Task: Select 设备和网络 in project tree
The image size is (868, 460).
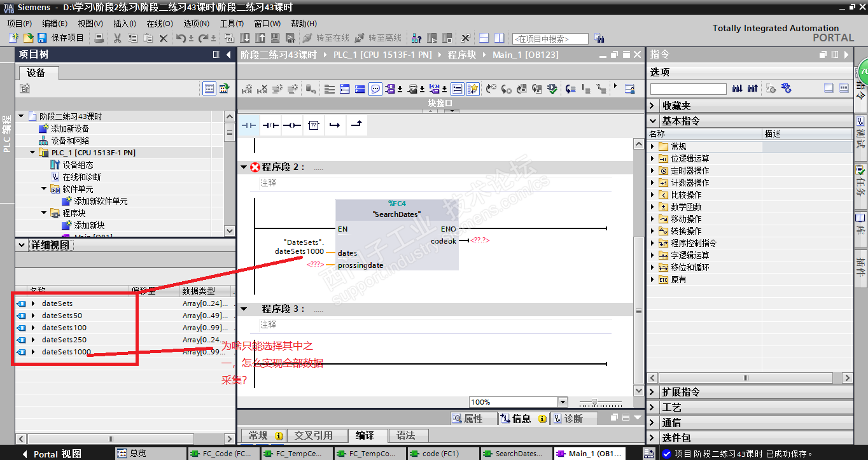Action: 70,141
